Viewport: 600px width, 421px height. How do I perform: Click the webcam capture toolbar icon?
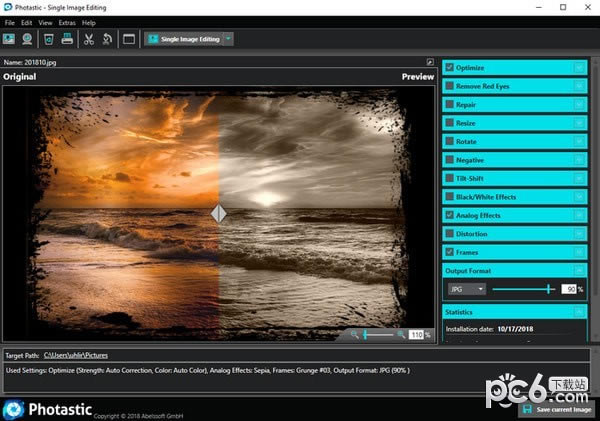coord(28,39)
